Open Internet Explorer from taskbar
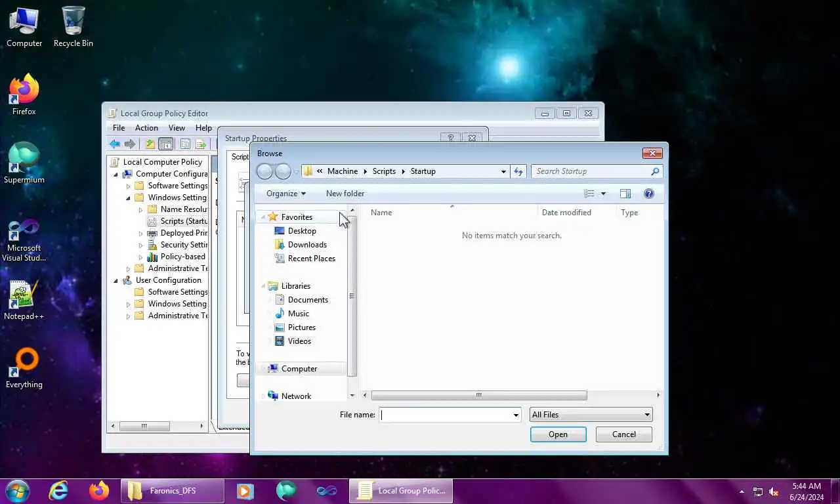This screenshot has width=840, height=504. click(x=58, y=491)
